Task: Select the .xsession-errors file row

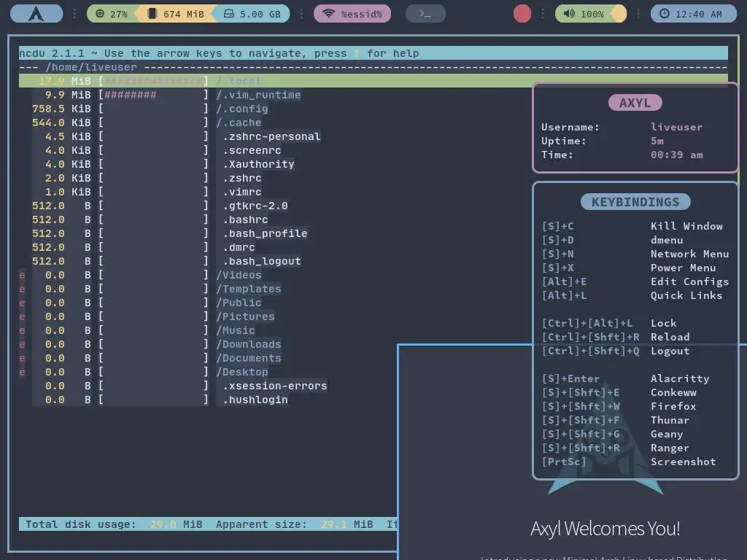Action: coord(179,386)
